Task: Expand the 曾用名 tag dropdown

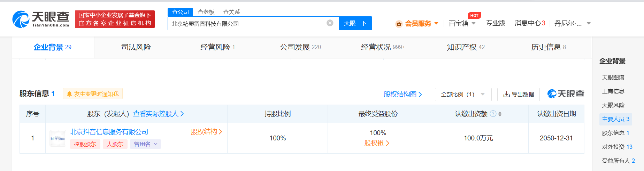Action: tap(146, 144)
